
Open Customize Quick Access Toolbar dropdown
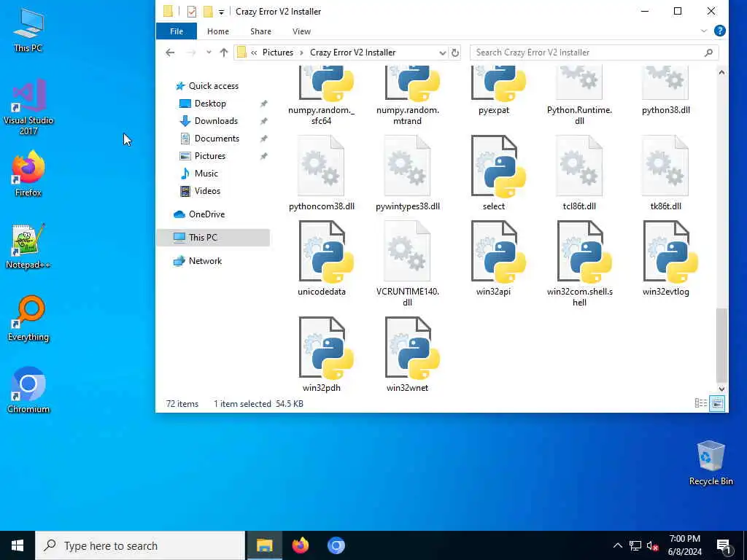click(221, 12)
